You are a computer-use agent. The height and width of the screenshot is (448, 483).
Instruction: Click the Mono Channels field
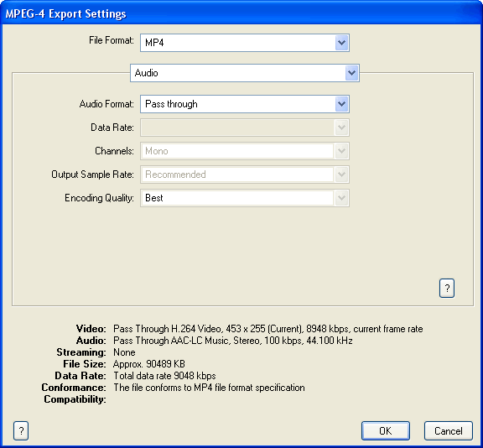click(x=245, y=151)
